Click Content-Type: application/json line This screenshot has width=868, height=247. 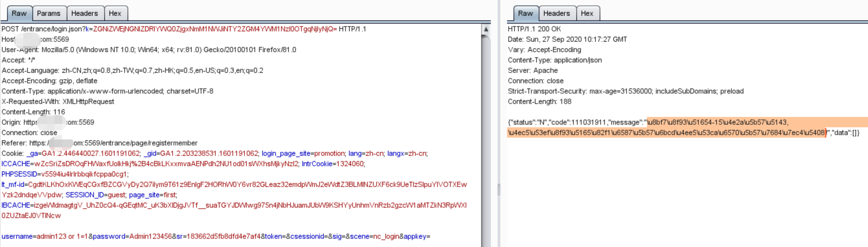click(x=555, y=60)
